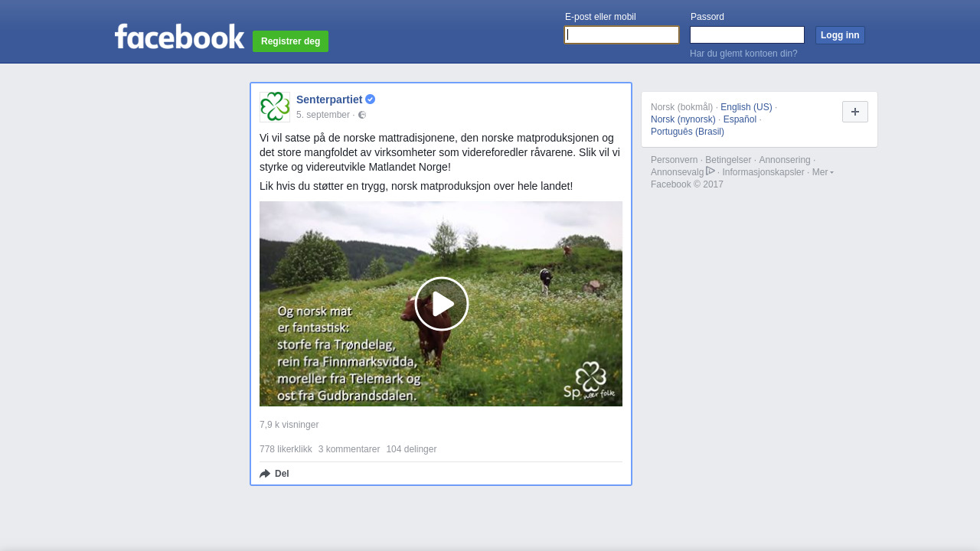
Task: Click the Lik hvis du støtter paragraph
Action: [416, 186]
